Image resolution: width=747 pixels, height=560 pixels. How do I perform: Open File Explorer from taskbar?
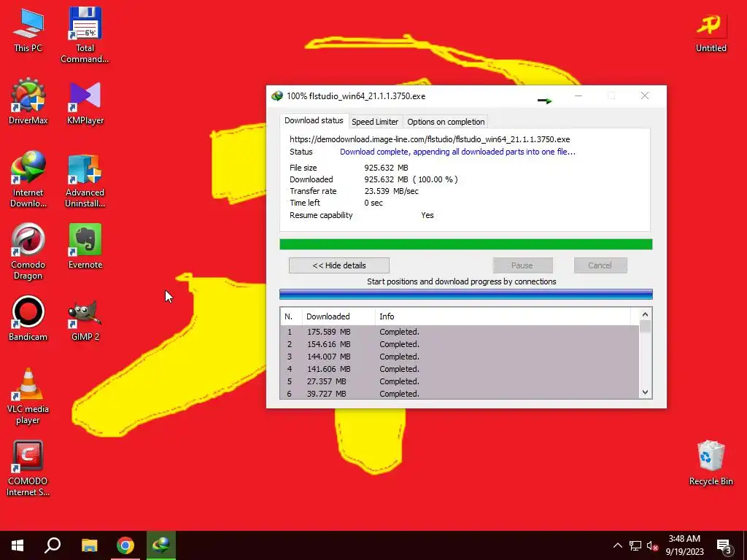tap(89, 545)
